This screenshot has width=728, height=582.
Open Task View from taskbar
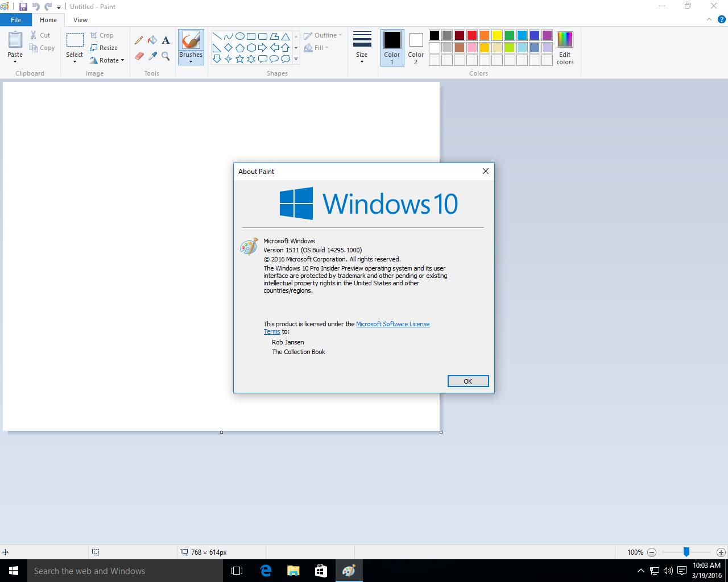coord(237,571)
